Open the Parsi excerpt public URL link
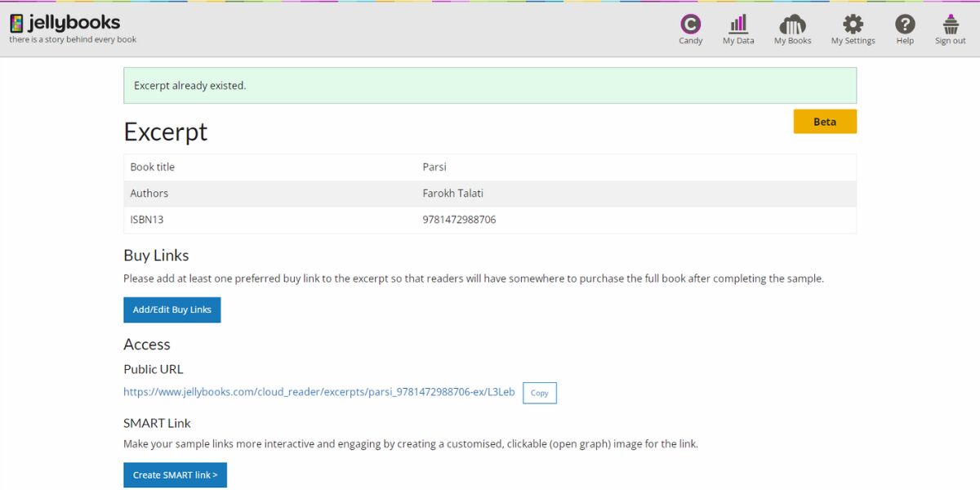980x490 pixels. tap(319, 392)
